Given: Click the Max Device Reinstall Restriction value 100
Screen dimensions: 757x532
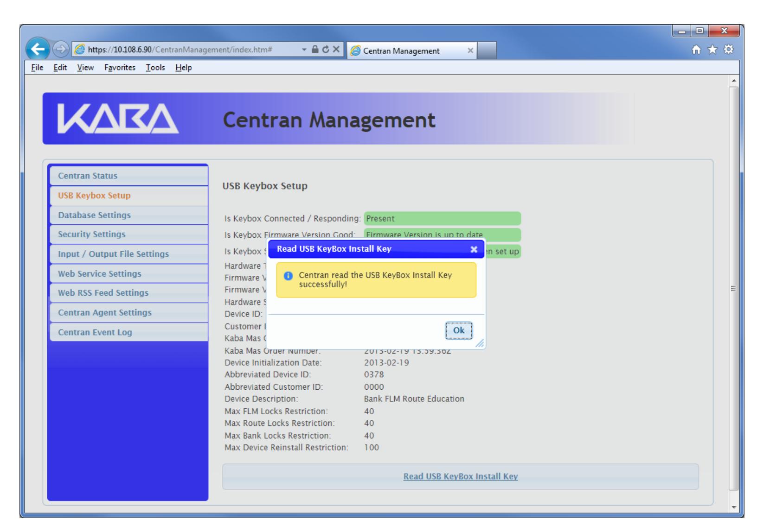Looking at the screenshot, I should point(372,448).
